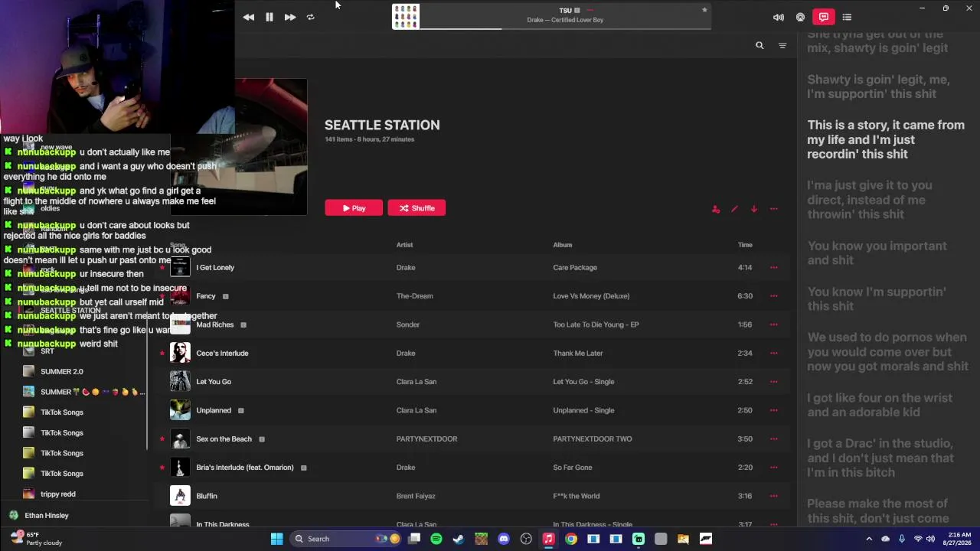Open the volume speaker control
This screenshot has height=551, width=980.
[x=779, y=17]
